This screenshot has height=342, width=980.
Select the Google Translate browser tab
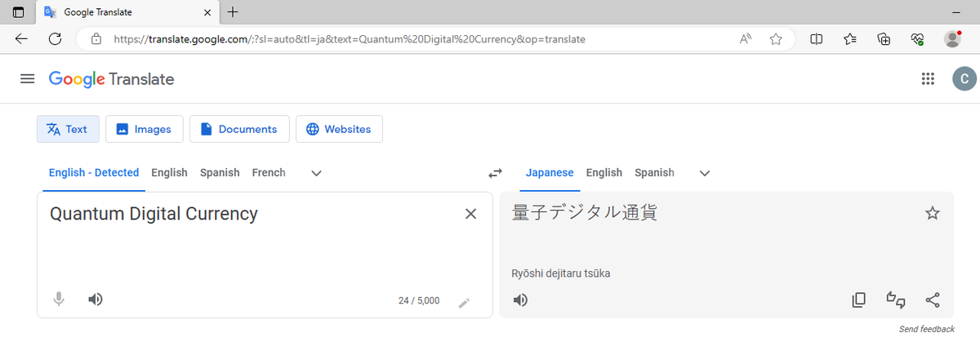point(128,12)
